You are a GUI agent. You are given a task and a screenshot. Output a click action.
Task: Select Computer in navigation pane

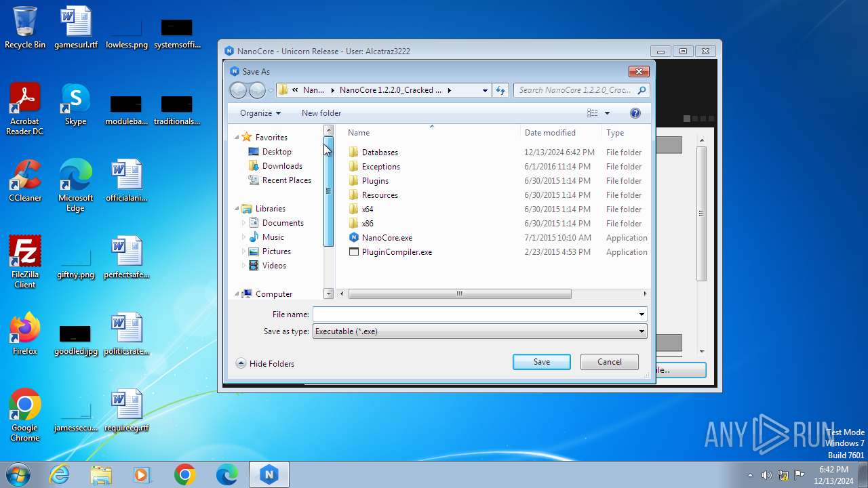tap(274, 294)
